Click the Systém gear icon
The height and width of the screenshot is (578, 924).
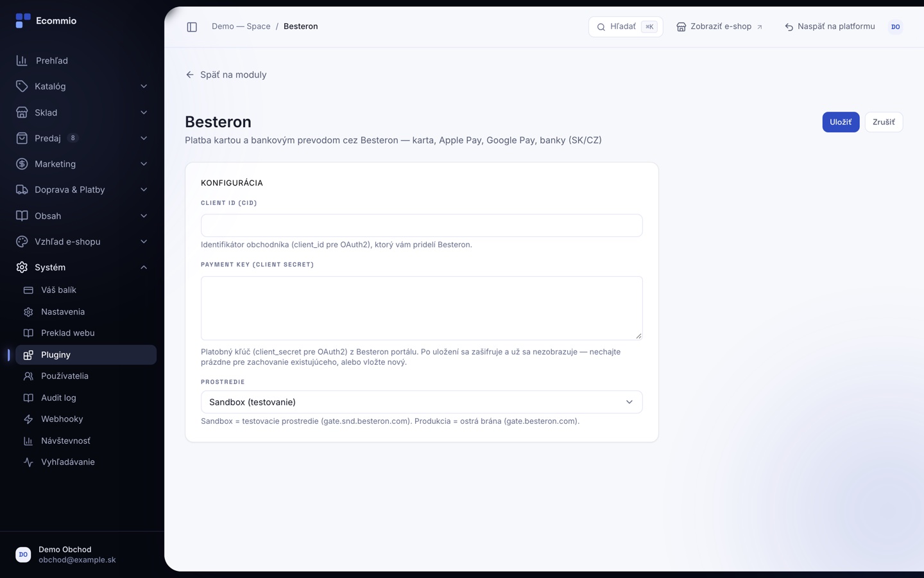pos(22,267)
